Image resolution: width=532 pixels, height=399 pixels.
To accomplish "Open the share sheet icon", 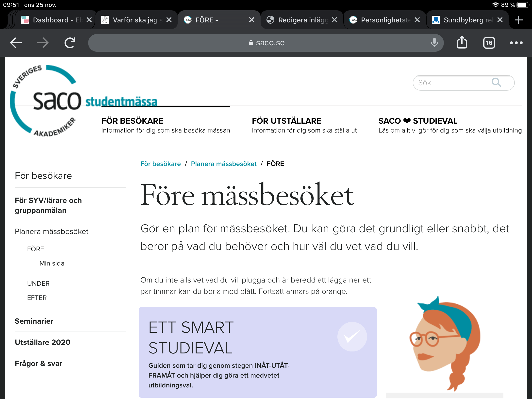I will coord(462,43).
